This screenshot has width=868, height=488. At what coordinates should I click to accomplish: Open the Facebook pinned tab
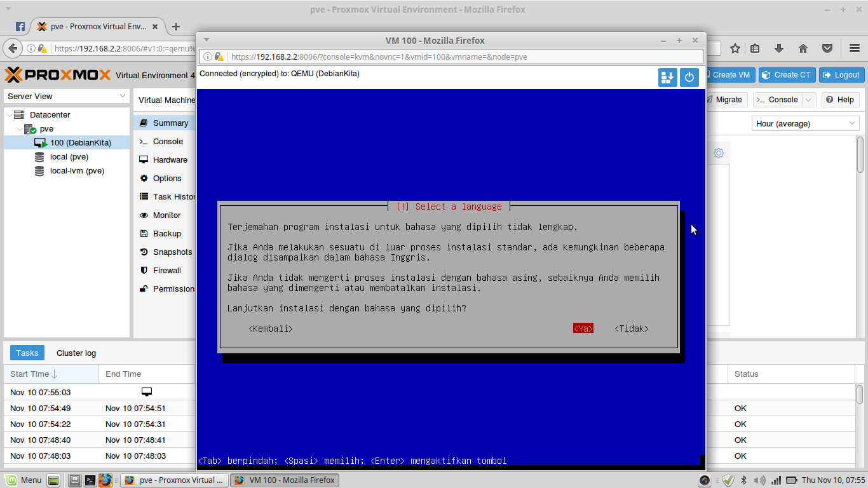click(x=20, y=27)
